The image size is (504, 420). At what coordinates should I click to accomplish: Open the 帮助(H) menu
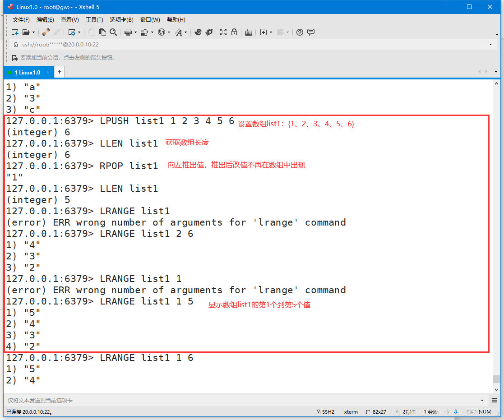pyautogui.click(x=176, y=19)
